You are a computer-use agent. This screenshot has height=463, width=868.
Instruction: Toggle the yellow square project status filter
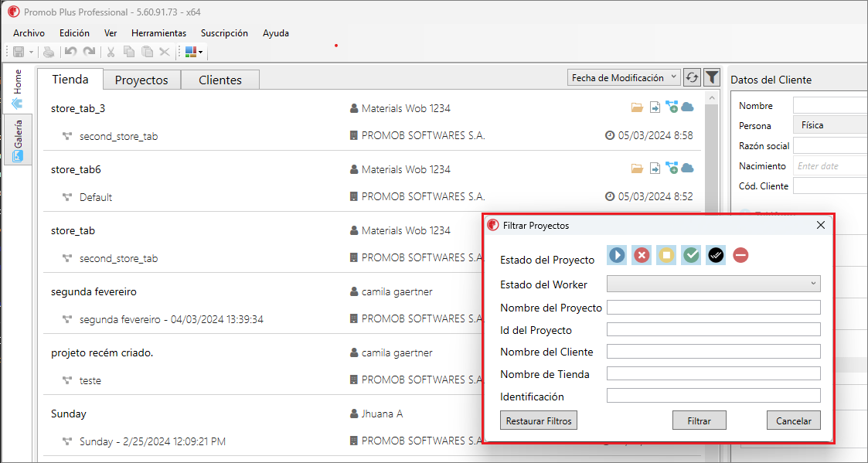point(666,255)
